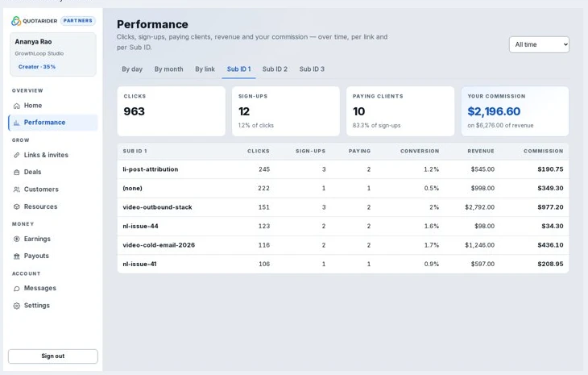
Task: Click the Messages speech bubble icon
Action: tap(16, 289)
